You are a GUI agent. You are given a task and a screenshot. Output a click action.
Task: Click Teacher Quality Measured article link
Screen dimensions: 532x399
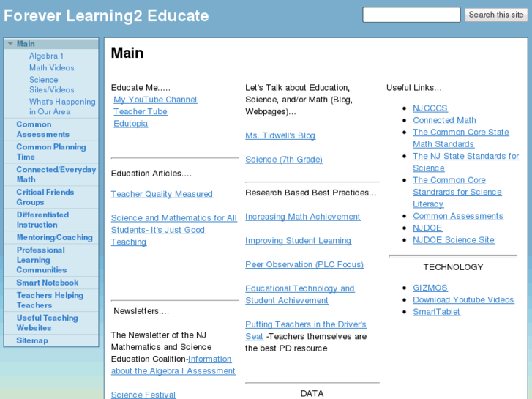[162, 194]
